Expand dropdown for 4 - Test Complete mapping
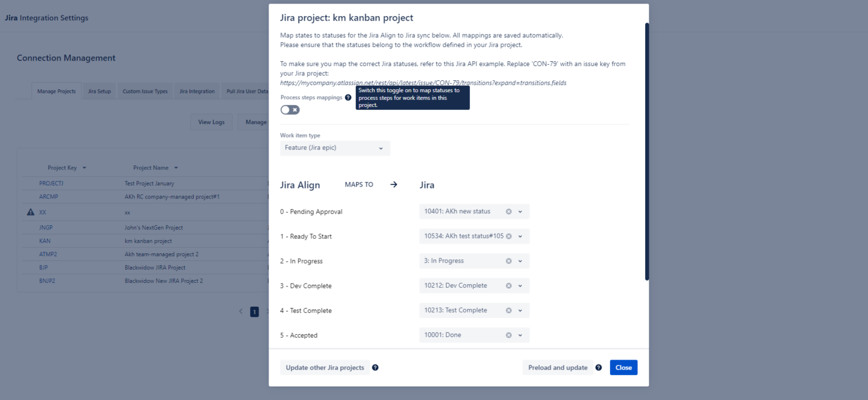This screenshot has height=400, width=868. (x=520, y=310)
